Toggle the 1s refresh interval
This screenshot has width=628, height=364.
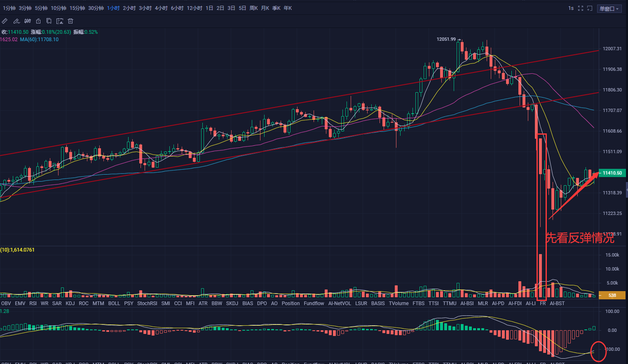(x=571, y=8)
